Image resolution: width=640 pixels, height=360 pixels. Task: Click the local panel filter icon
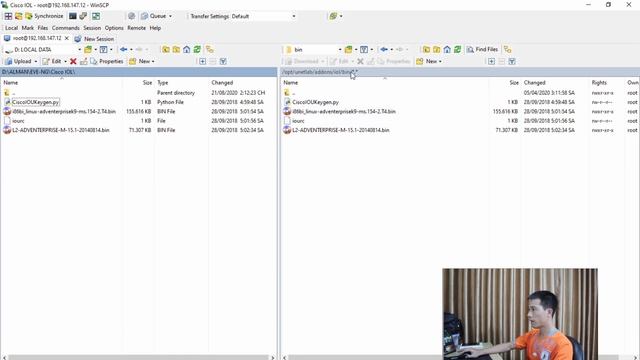[x=104, y=49]
